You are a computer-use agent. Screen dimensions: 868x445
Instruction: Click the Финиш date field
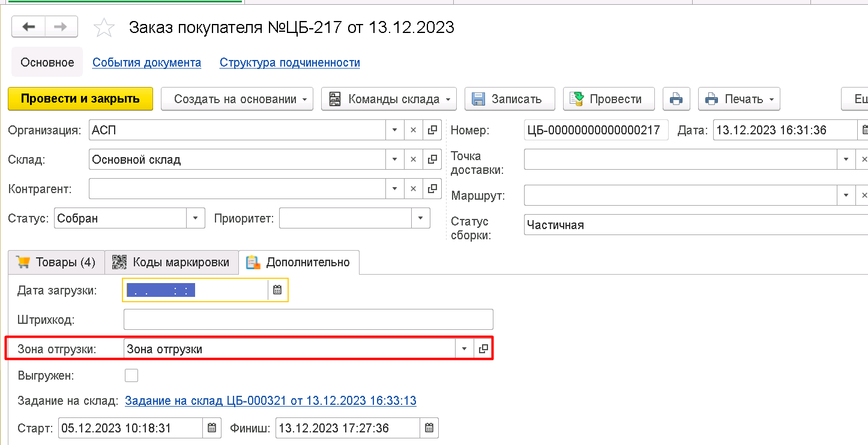348,428
